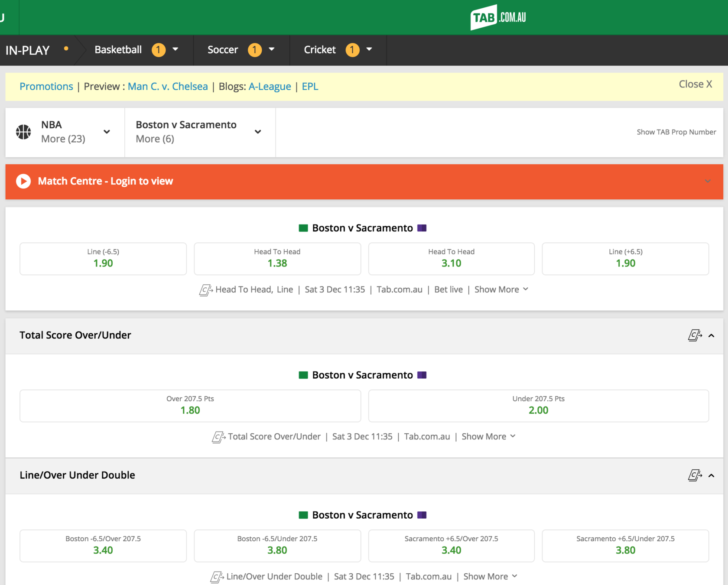Click Sat 3 Dec 11:35 in Head To Head footer
Image resolution: width=728 pixels, height=585 pixels.
(335, 289)
